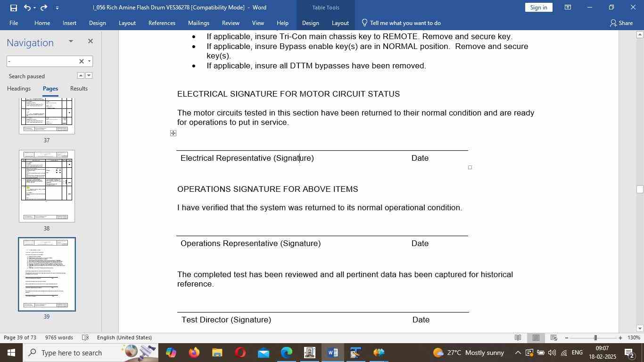Click the heading 'OPERATIONS SIGNATURE FOR ABOVE ITEMS'
The image size is (644, 362).
[268, 189]
